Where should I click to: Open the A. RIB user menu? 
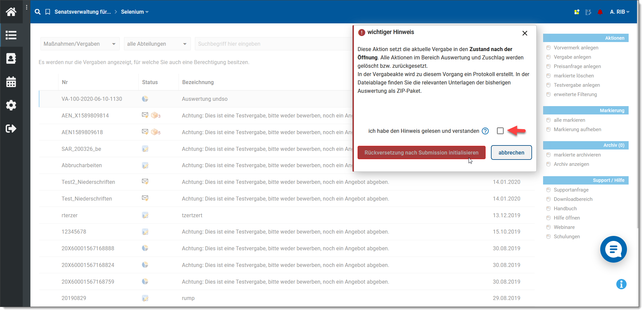point(620,12)
